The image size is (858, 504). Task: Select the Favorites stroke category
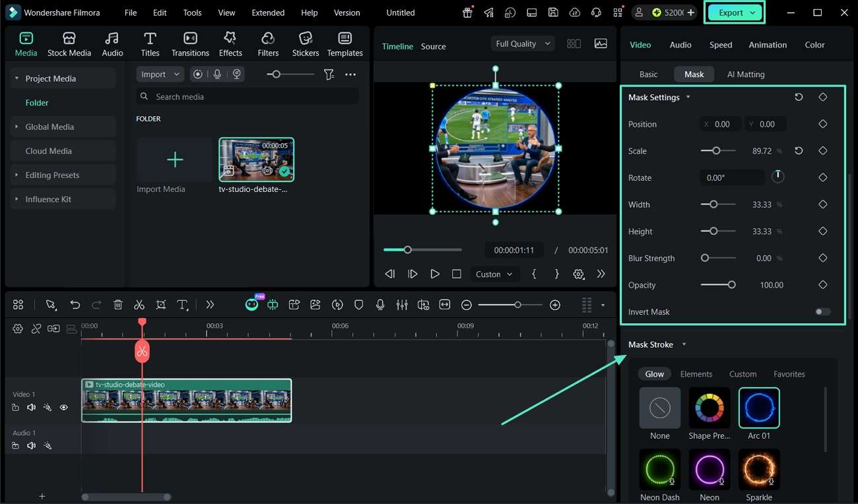click(x=789, y=374)
